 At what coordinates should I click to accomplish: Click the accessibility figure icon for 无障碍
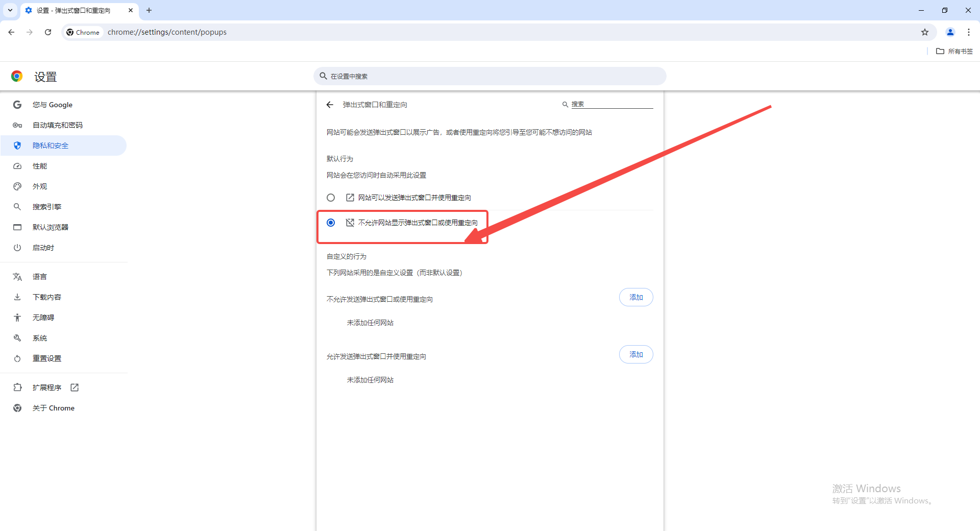click(17, 318)
